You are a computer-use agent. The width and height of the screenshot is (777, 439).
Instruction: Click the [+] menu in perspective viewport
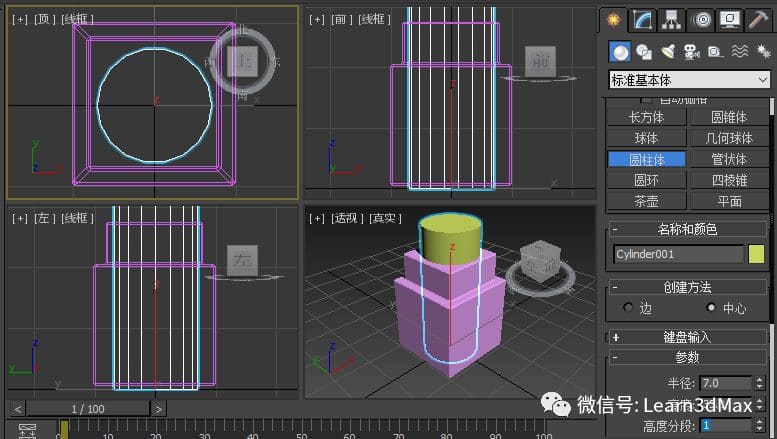click(x=317, y=219)
